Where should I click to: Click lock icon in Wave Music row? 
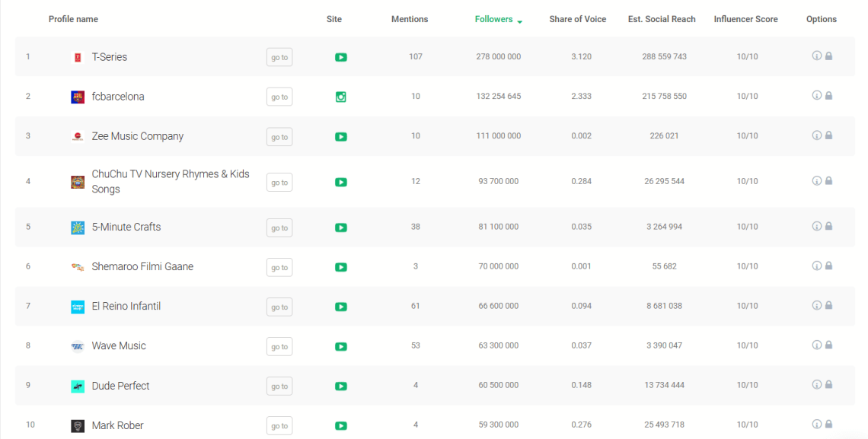tap(828, 345)
